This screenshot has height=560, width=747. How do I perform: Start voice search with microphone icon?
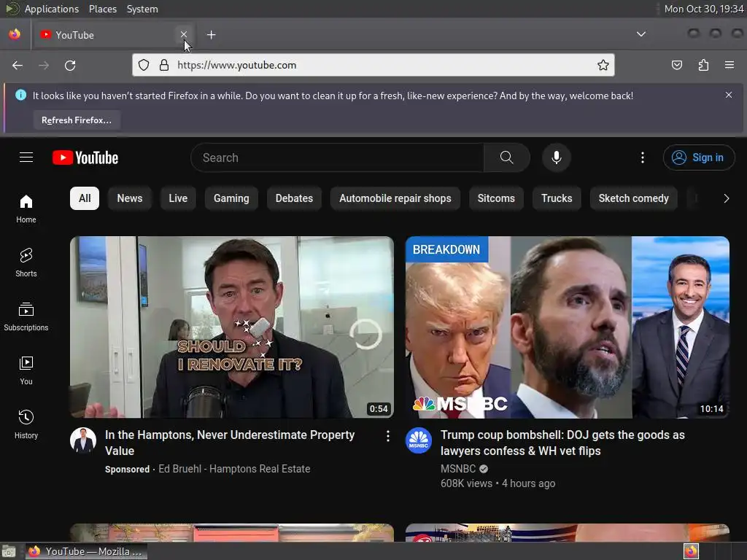pyautogui.click(x=556, y=157)
